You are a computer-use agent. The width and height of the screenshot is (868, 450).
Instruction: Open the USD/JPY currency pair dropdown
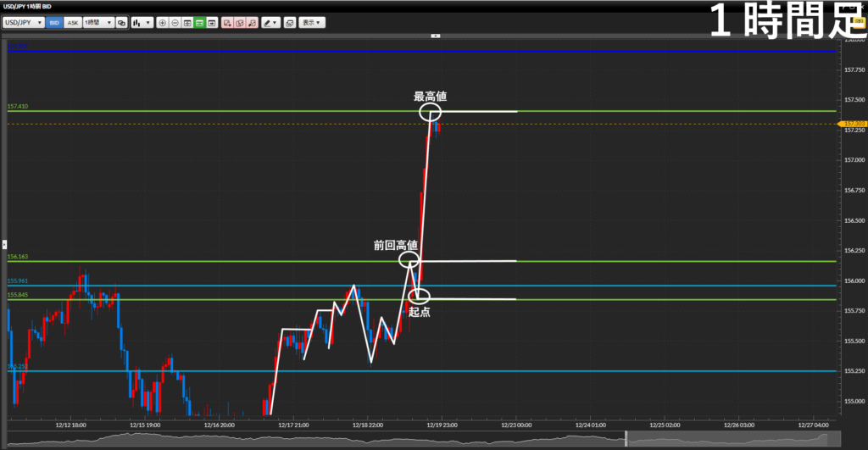tap(25, 22)
